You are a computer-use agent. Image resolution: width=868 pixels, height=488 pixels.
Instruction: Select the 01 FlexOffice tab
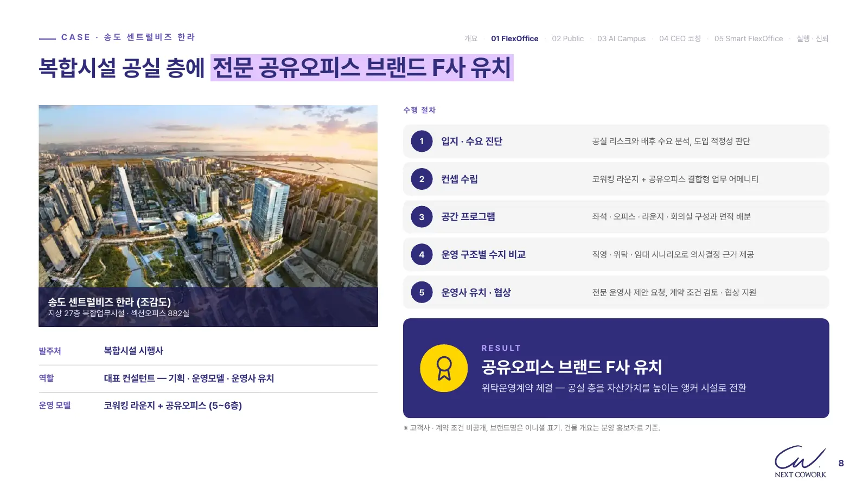[x=515, y=38]
